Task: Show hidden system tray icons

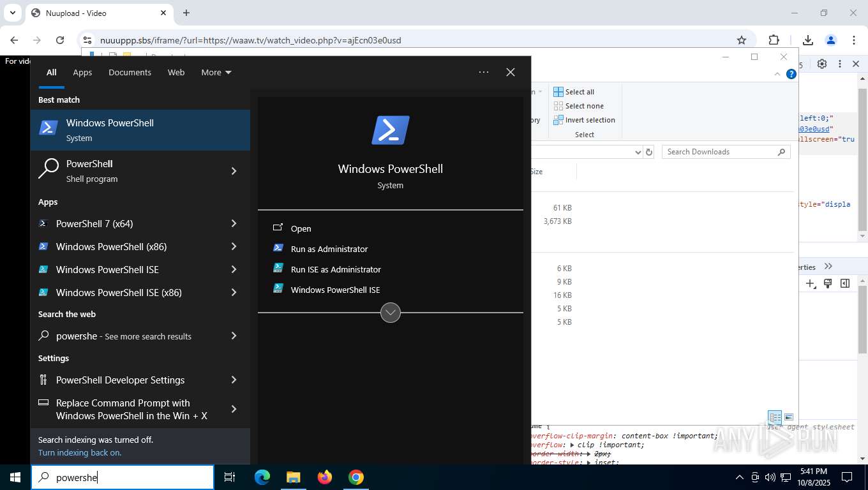Action: pyautogui.click(x=740, y=477)
